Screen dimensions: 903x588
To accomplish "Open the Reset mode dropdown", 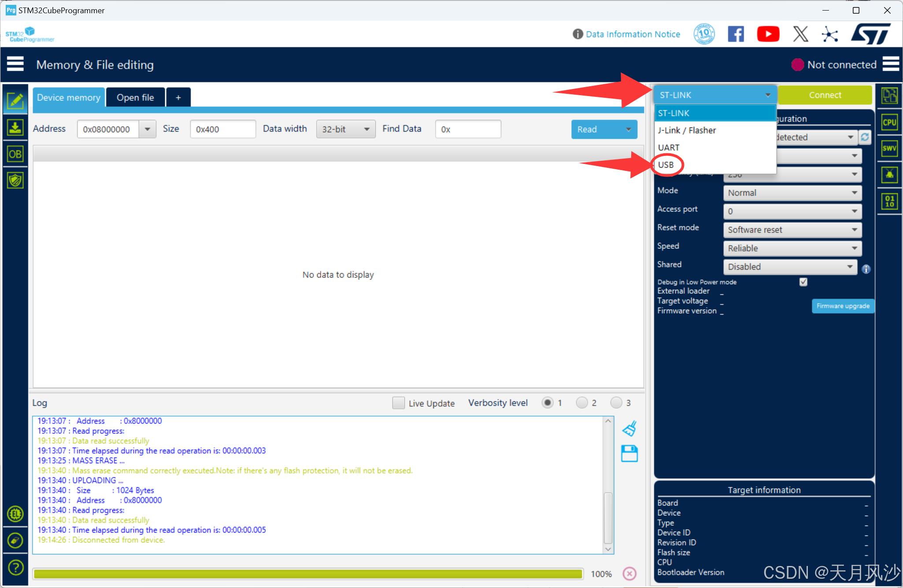I will click(x=792, y=230).
